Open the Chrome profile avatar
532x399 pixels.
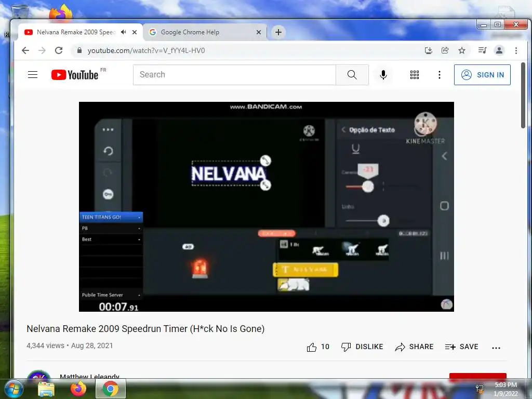(x=499, y=50)
